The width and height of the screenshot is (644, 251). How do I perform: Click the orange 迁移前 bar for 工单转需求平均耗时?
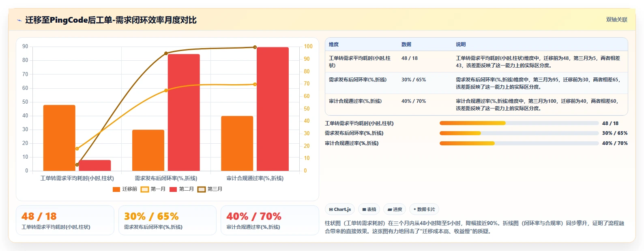pyautogui.click(x=59, y=138)
